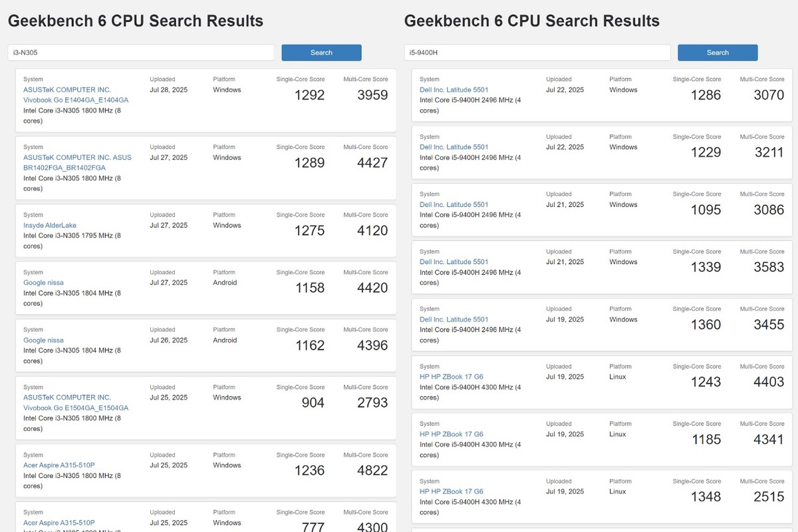Open Dell Latitude 5501 link scoring 1286
The height and width of the screenshot is (532, 798).
pos(454,90)
